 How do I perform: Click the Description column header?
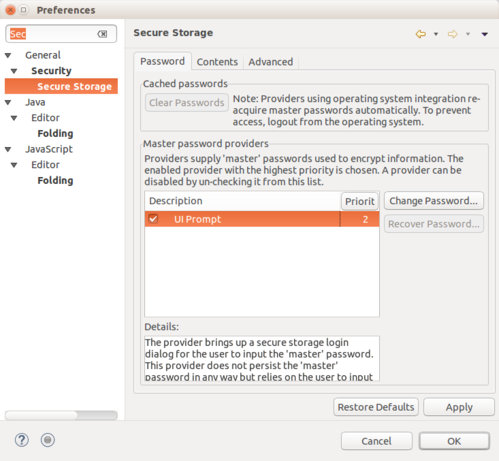pyautogui.click(x=243, y=201)
